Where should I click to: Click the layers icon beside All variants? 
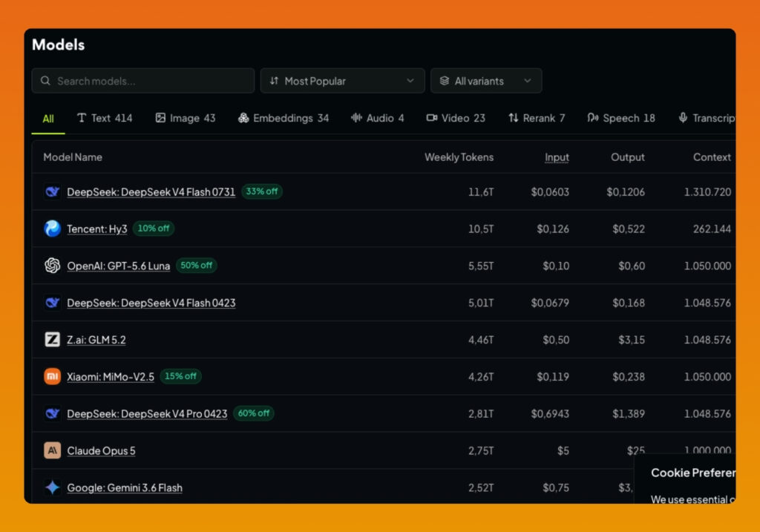pos(445,80)
